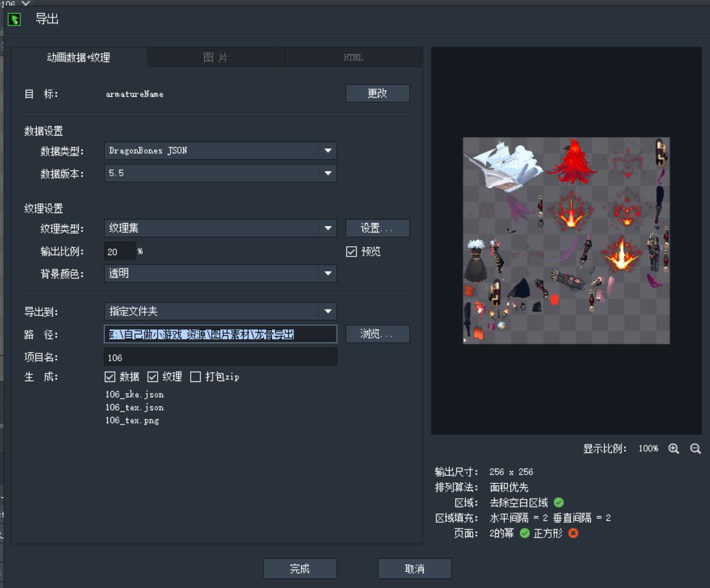Image resolution: width=710 pixels, height=588 pixels.
Task: Switch to 图片 tab
Action: tap(216, 58)
